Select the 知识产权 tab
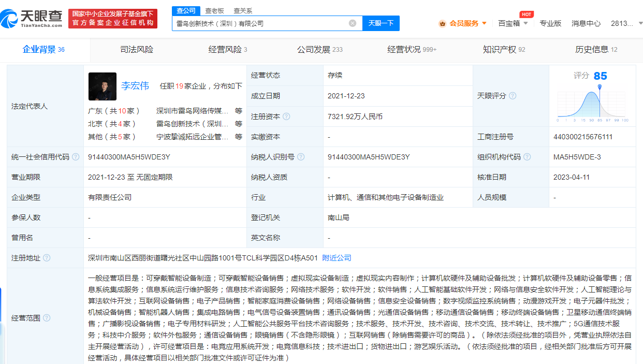Viewport: 643px width, 364px height. coord(504,50)
